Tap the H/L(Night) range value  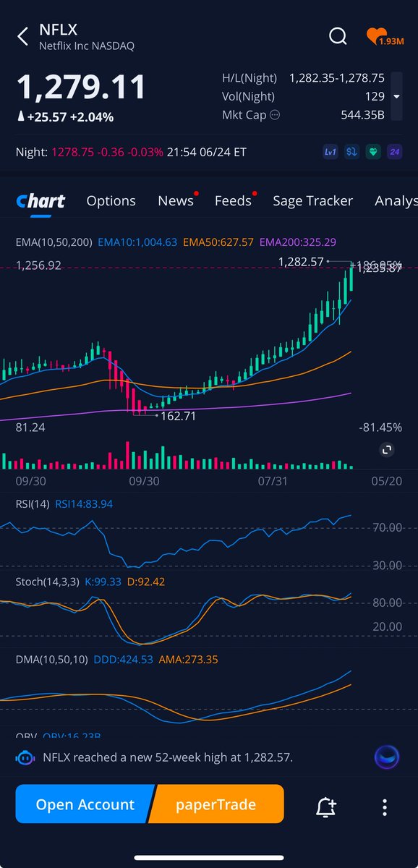click(x=337, y=78)
